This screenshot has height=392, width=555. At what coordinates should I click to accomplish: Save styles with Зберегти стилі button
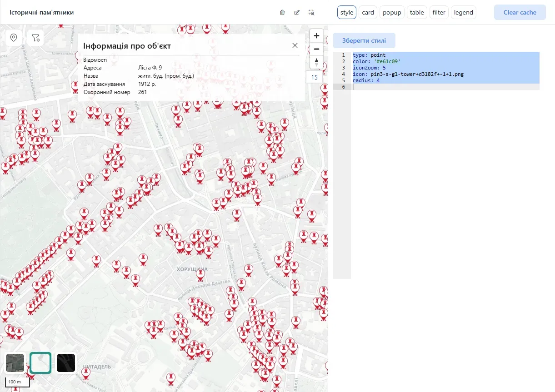[364, 40]
